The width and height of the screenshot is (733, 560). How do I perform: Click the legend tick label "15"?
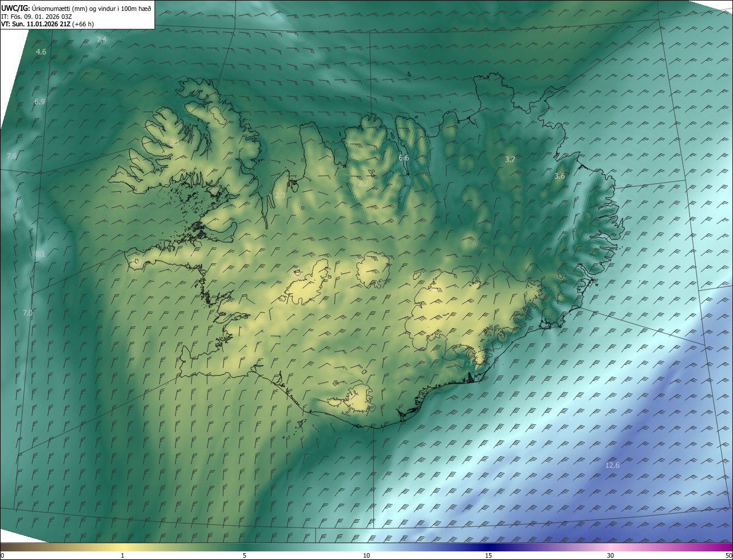coord(488,555)
